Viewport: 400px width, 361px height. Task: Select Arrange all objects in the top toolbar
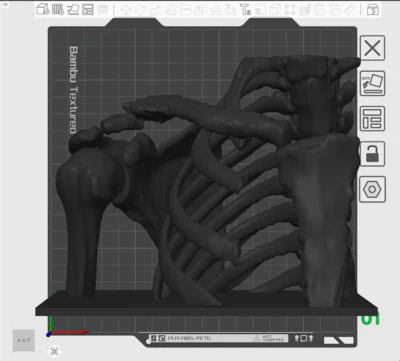click(x=88, y=9)
